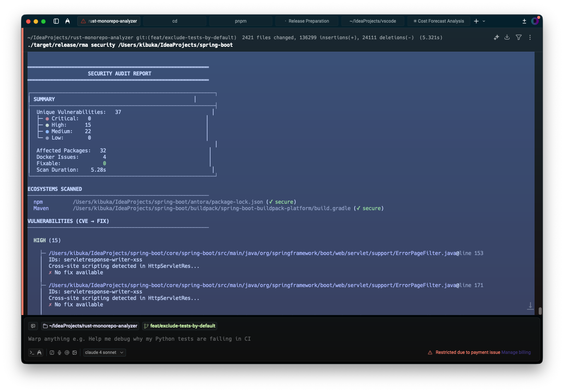Open the block's three-dot menu

(530, 37)
